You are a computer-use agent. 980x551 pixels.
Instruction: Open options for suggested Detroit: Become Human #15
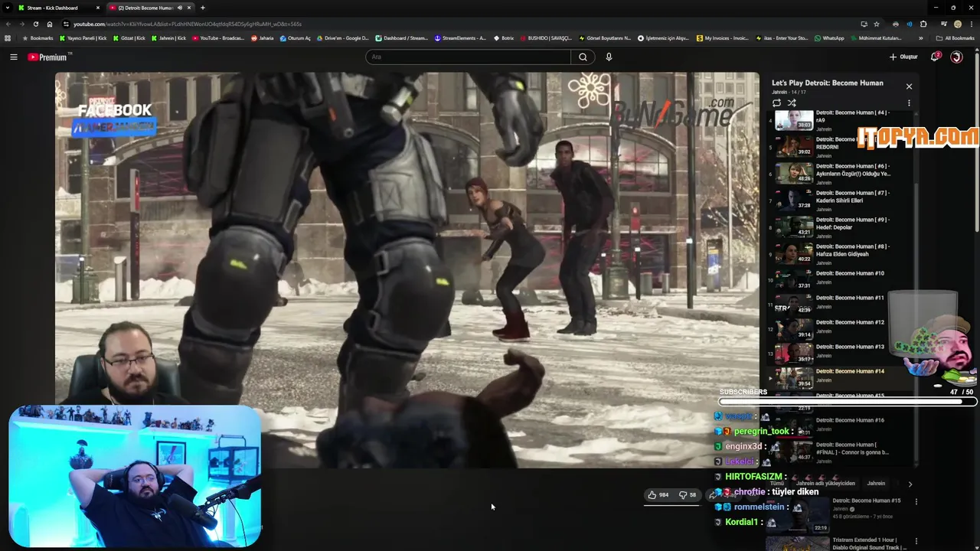(916, 502)
